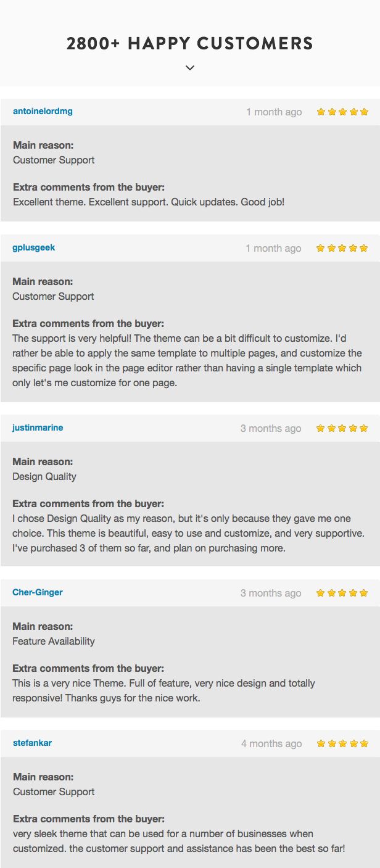Open gplusgeek's profile link
This screenshot has width=380, height=868.
[34, 248]
